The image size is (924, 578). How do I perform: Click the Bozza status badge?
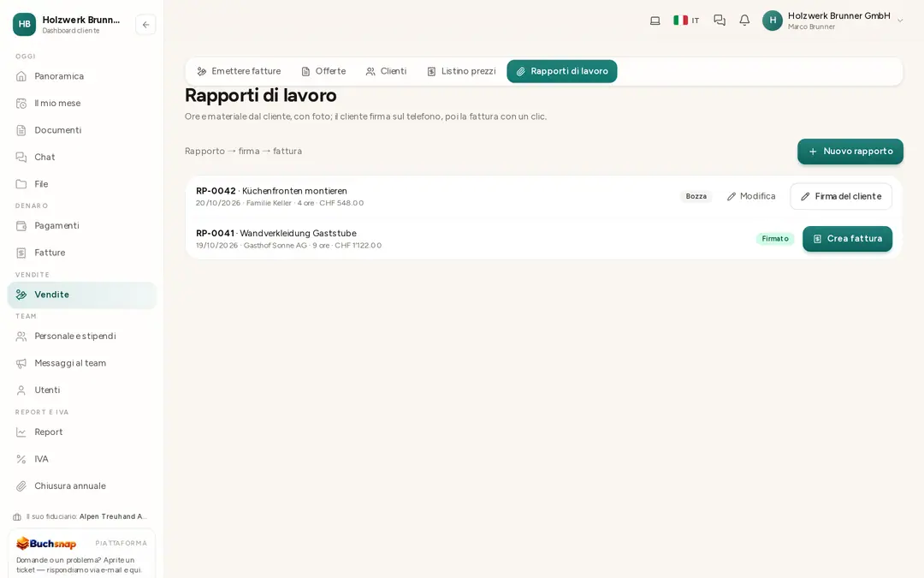696,196
